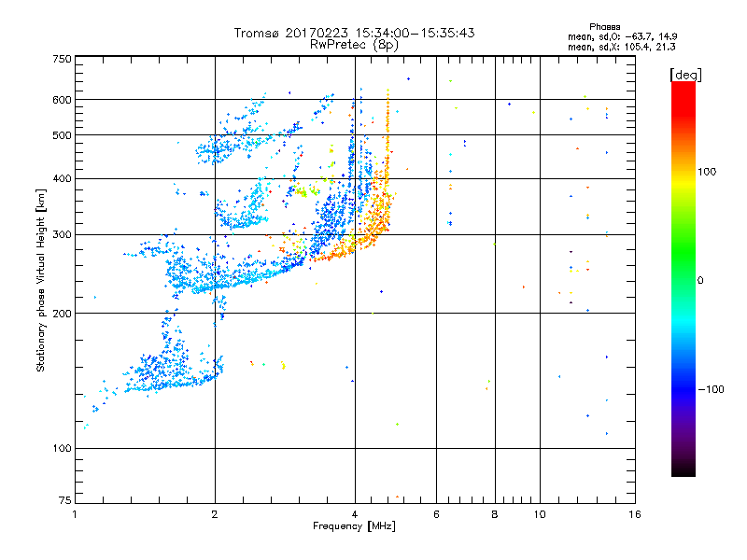Click the x-axis tick label '4'
Image resolution: width=747 pixels, height=560 pixels.
coord(355,514)
